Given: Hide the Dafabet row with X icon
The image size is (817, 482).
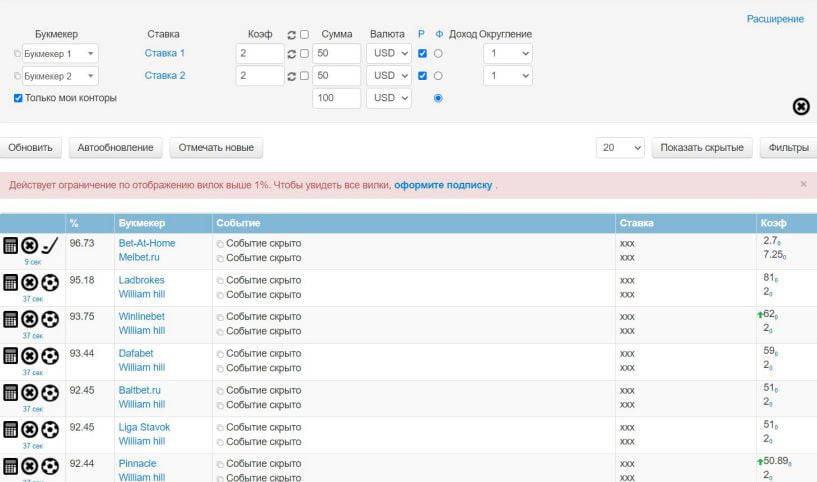Looking at the screenshot, I should [30, 356].
